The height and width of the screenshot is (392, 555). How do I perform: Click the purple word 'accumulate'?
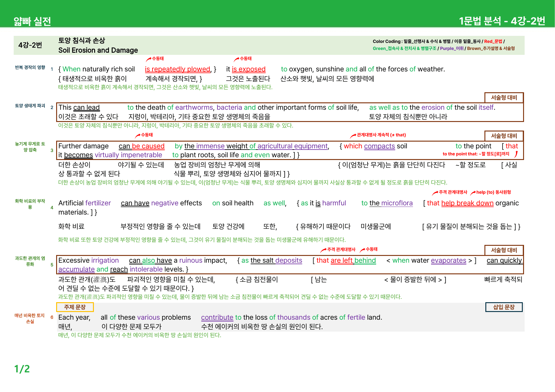76,269
